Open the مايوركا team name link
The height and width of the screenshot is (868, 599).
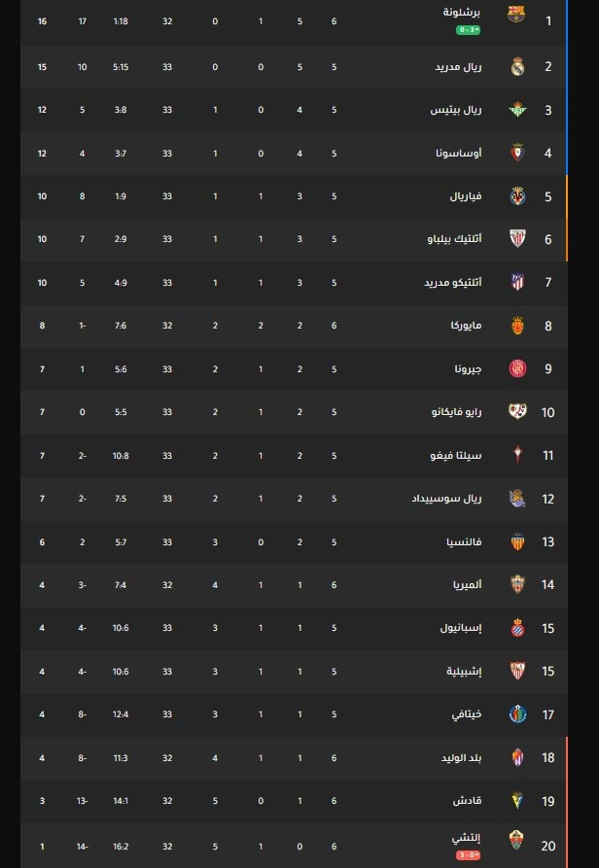[466, 326]
